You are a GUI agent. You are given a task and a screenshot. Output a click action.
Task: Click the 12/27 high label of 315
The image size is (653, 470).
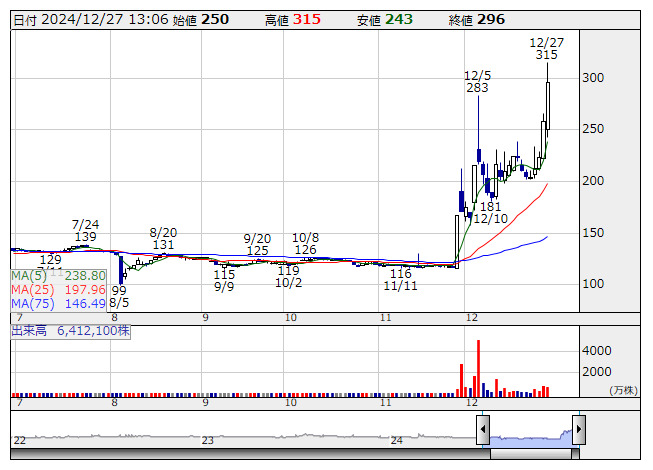(546, 55)
